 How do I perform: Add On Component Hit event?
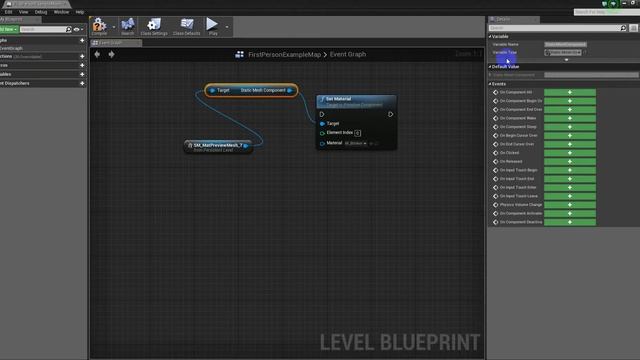pyautogui.click(x=570, y=92)
